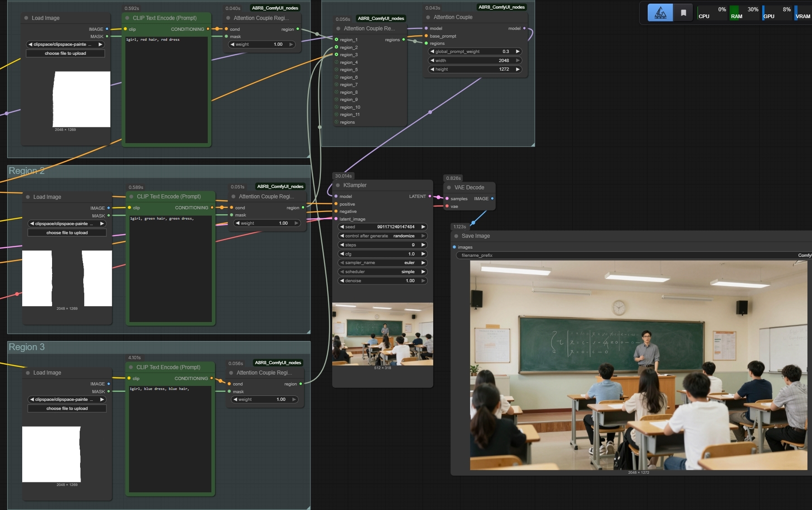Click choose file to upload in Region 3
The image size is (812, 510).
pyautogui.click(x=67, y=409)
